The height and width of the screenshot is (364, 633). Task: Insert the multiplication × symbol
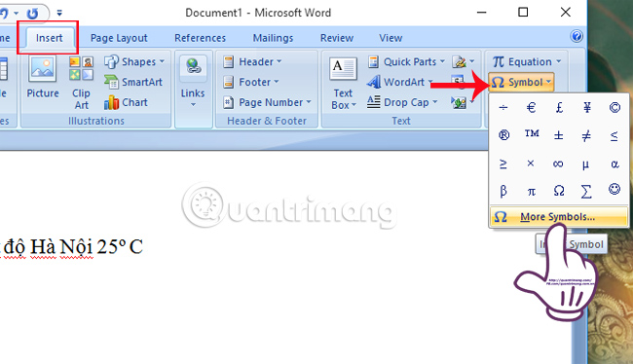(531, 164)
